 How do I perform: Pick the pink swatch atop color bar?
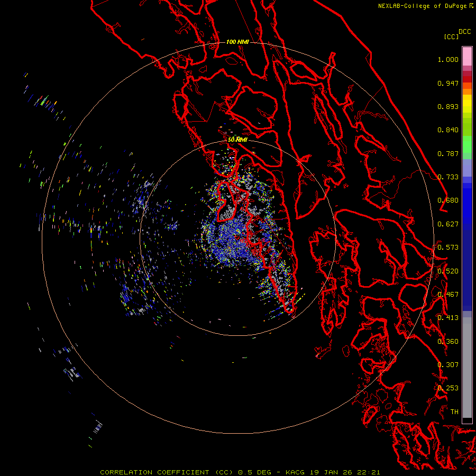click(x=467, y=56)
